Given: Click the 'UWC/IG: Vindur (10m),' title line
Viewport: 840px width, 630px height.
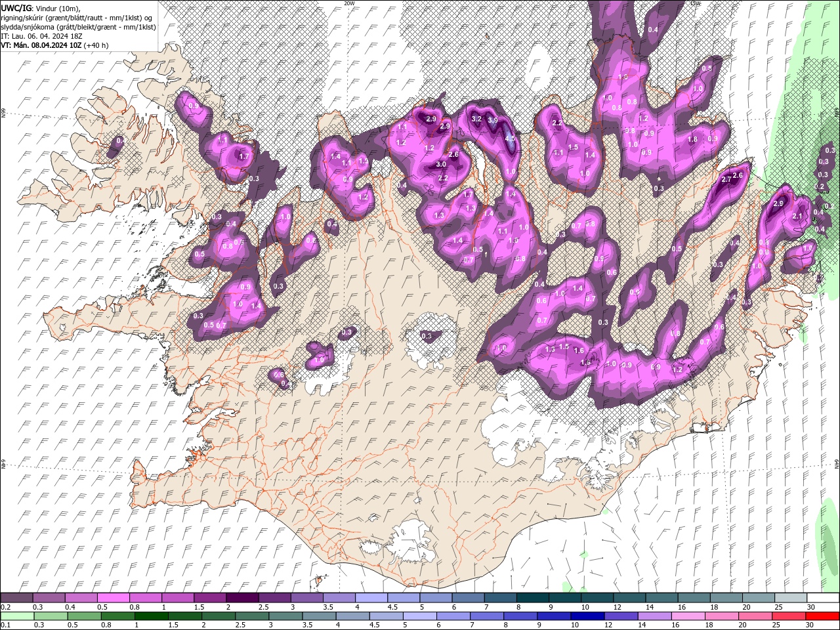Looking at the screenshot, I should click(x=41, y=8).
